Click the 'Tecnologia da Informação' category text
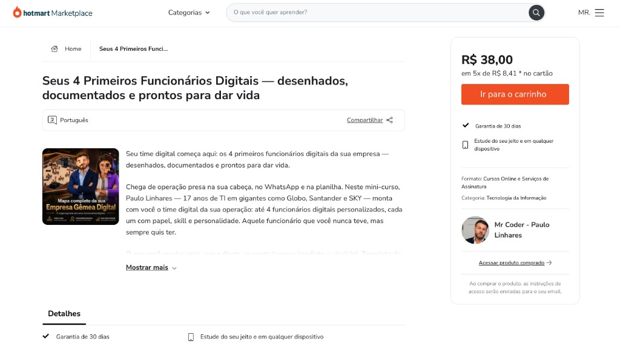 pyautogui.click(x=516, y=198)
